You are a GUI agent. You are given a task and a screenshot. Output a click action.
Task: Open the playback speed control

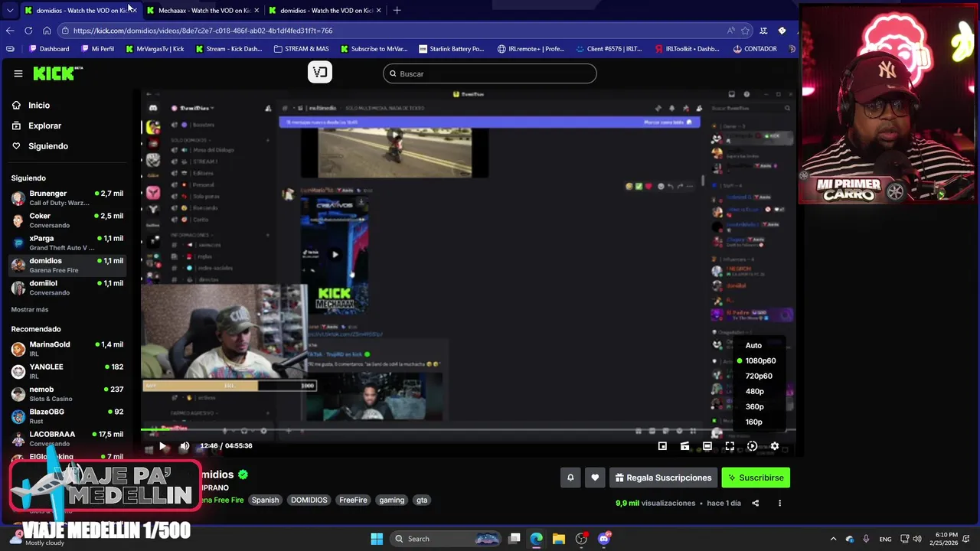752,446
